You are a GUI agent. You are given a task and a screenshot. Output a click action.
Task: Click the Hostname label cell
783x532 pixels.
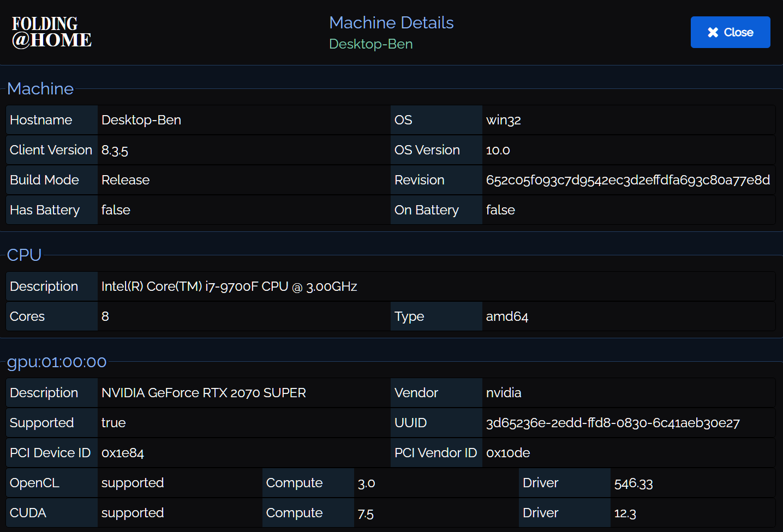point(52,120)
